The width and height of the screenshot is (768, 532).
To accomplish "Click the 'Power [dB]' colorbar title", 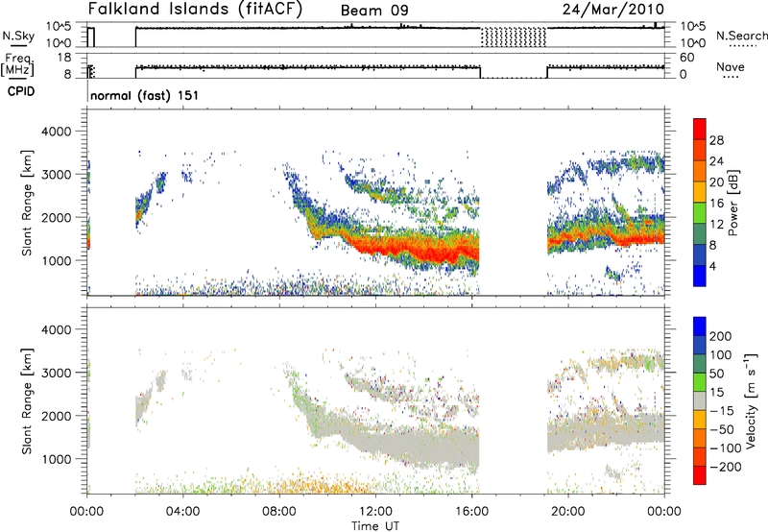I will (732, 203).
